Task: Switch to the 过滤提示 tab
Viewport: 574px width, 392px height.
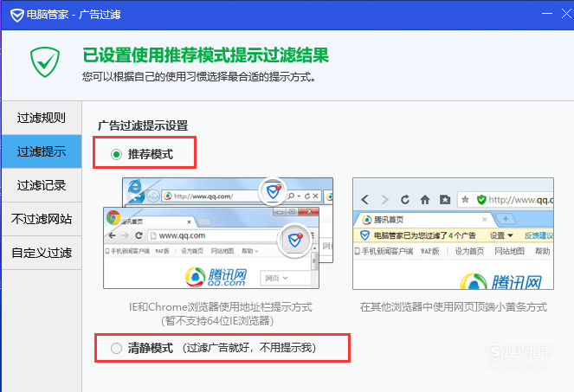Action: coord(42,151)
